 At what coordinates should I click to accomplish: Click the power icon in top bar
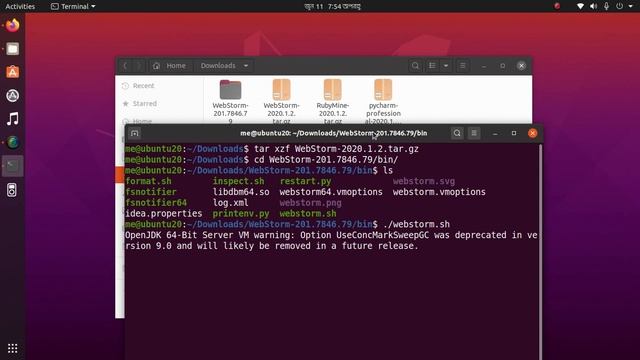[620, 6]
